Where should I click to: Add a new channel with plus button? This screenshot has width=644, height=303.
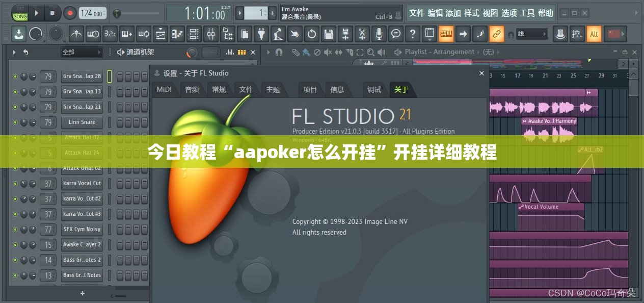(83, 293)
